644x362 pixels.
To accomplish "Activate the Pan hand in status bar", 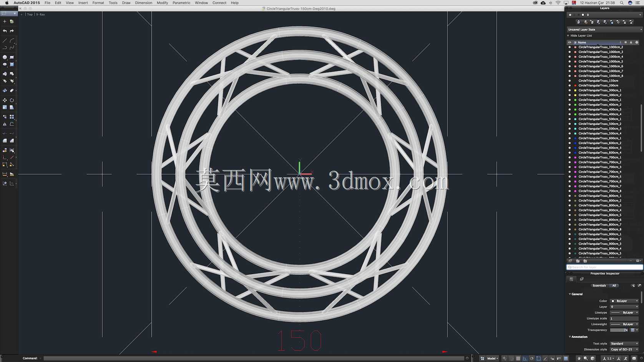I will click(579, 358).
